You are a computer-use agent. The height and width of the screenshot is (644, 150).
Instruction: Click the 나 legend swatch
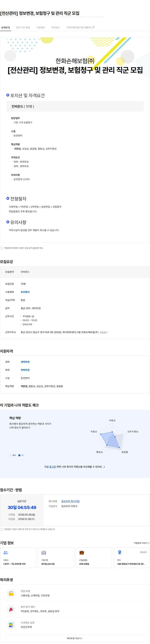point(19,455)
